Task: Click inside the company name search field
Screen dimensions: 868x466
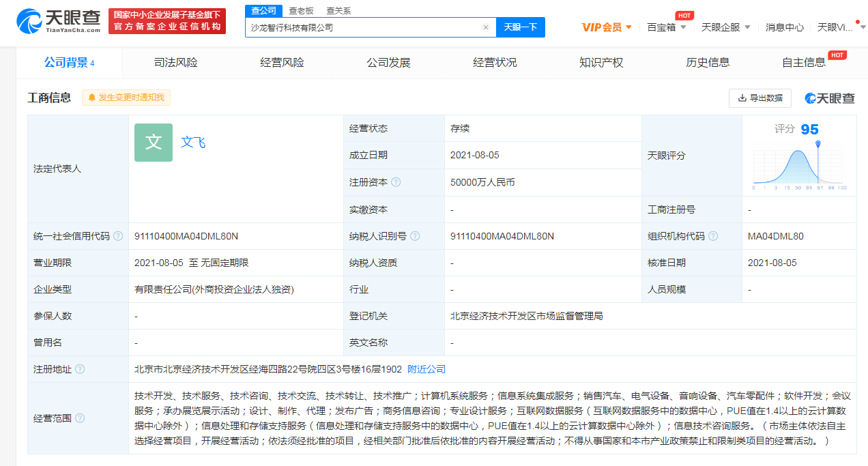Action: coord(368,27)
